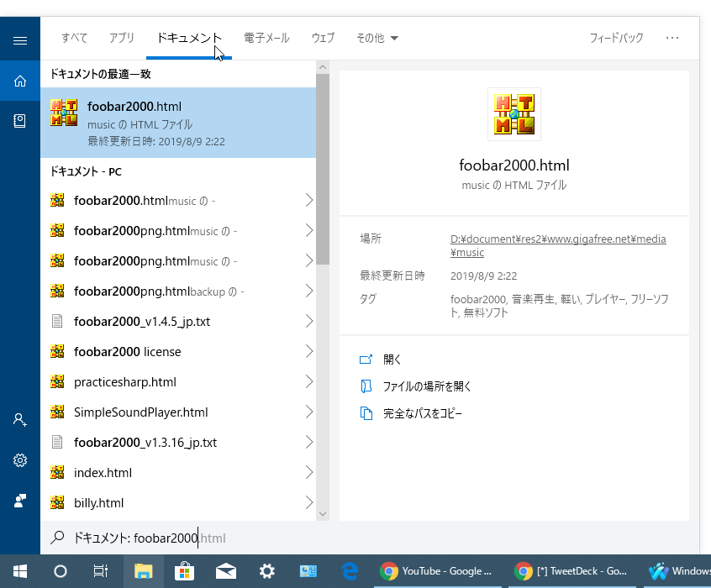Image resolution: width=711 pixels, height=588 pixels.
Task: Click the text file icon of foobar2000_v1.4.5_jp.txt
Action: [x=57, y=321]
